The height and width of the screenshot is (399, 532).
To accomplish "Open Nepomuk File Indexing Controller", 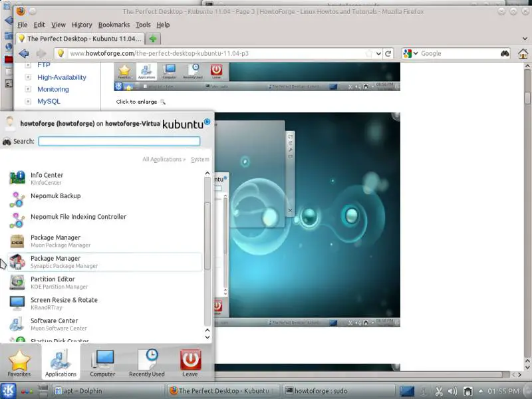I will point(105,220).
